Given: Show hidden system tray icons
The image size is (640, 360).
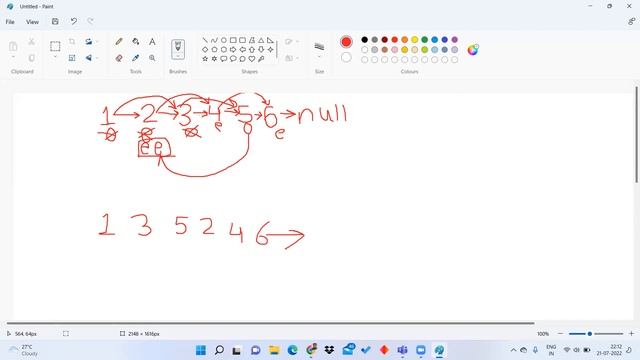Looking at the screenshot, I should point(513,350).
